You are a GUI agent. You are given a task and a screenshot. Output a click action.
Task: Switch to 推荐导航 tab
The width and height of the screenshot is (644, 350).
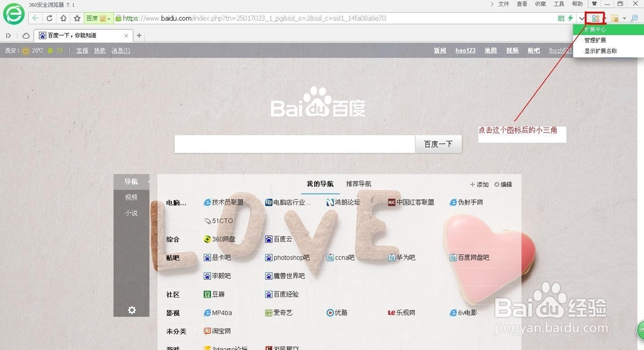click(359, 184)
